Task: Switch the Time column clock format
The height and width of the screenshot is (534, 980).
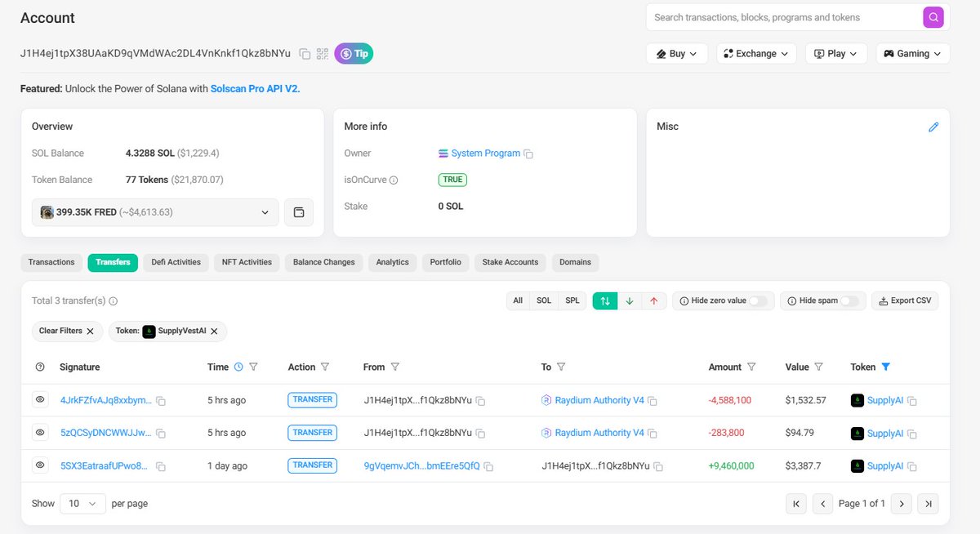Action: click(x=238, y=367)
